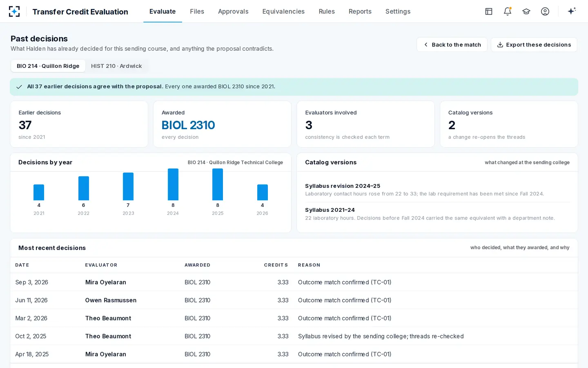Click Export these decisions
Viewport: 588px width, 368px height.
tap(534, 45)
